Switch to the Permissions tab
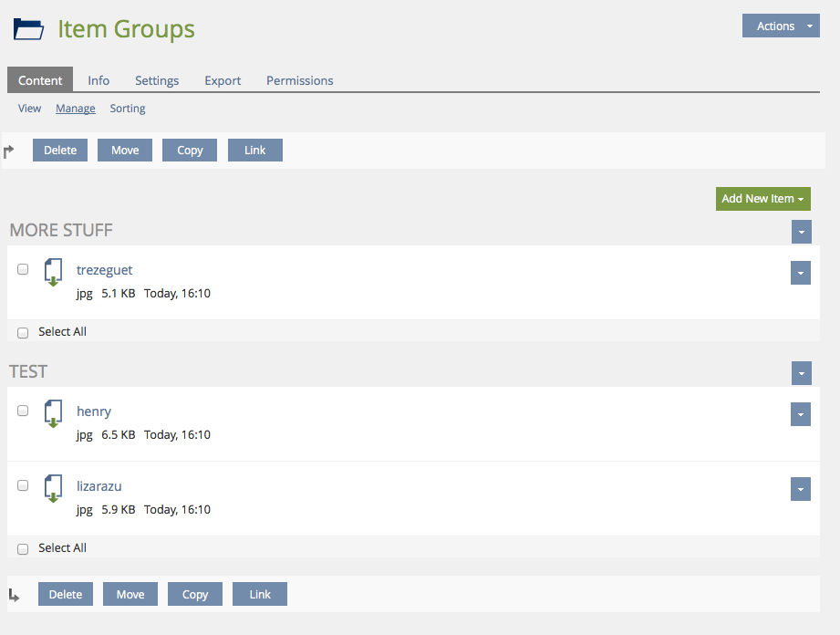Screen dimensions: 840x635 coord(299,80)
